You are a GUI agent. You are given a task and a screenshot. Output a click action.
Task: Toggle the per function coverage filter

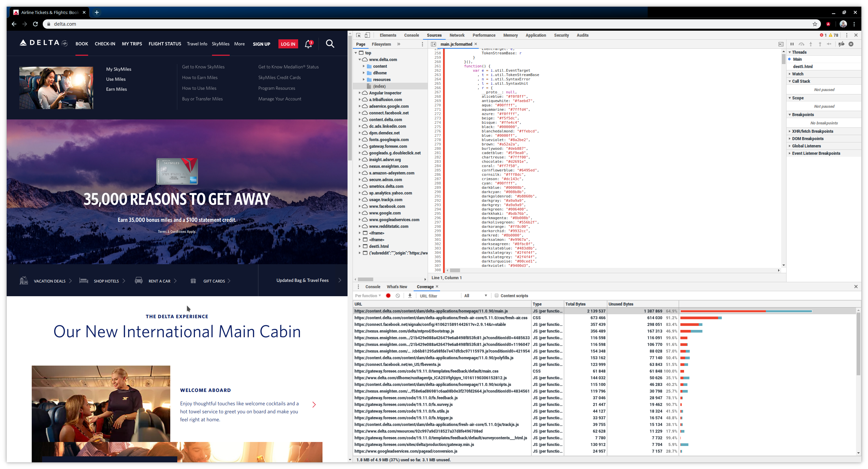point(368,296)
